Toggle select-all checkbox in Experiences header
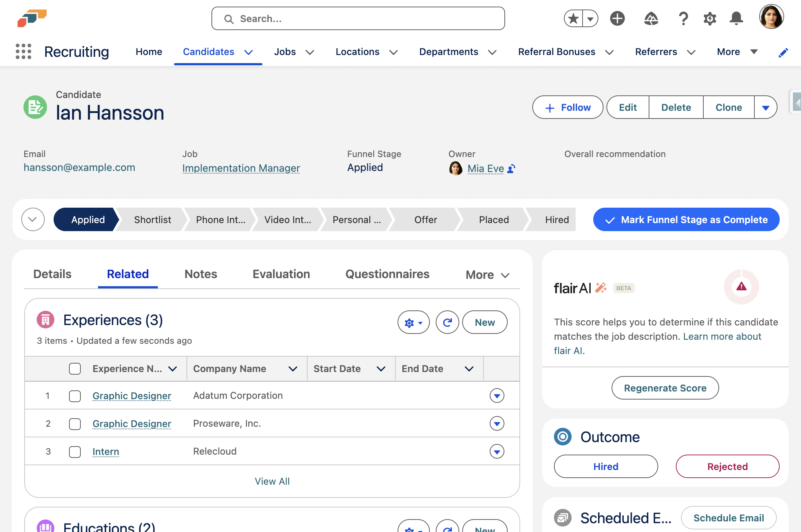This screenshot has height=532, width=801. coord(75,369)
